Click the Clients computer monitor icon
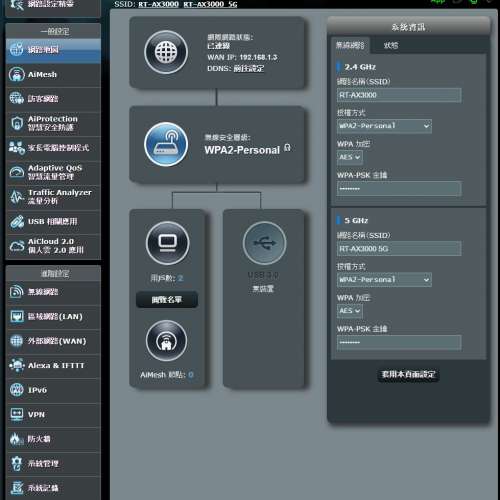The height and width of the screenshot is (500, 500). 168,243
